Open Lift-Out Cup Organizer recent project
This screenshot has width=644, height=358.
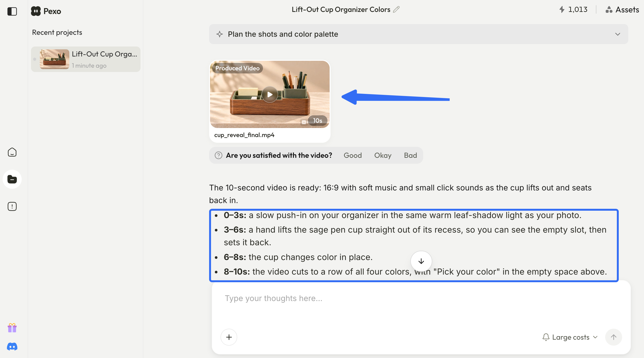pos(86,59)
